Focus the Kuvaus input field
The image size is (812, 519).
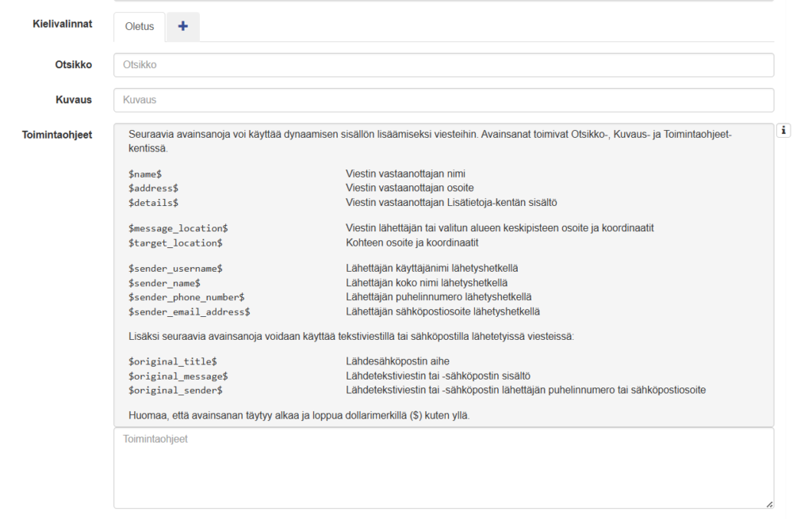[443, 100]
